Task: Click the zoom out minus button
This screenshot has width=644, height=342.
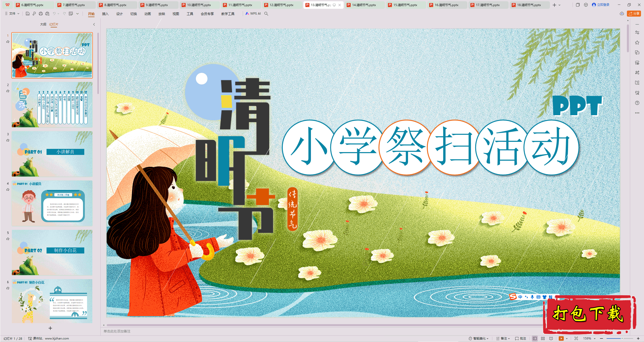Action: (601, 338)
